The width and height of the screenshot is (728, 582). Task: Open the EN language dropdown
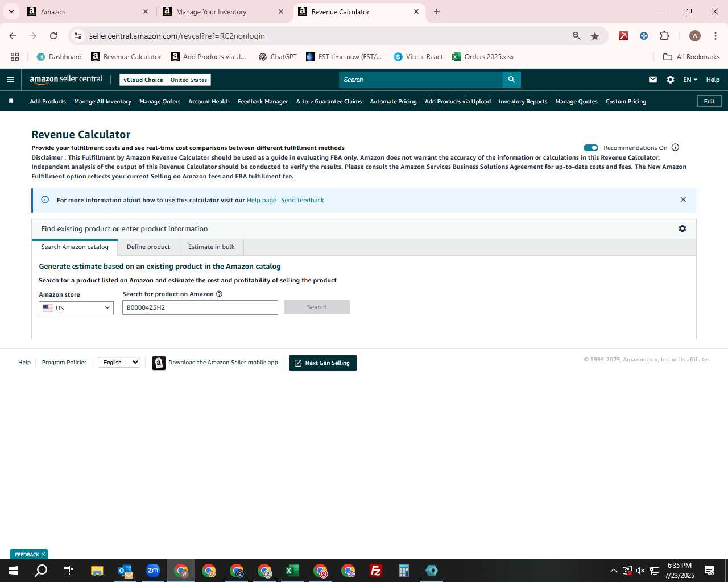[x=690, y=80]
